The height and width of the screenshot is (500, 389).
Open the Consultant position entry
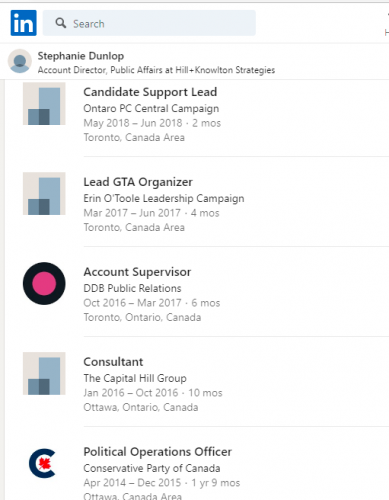pyautogui.click(x=113, y=362)
